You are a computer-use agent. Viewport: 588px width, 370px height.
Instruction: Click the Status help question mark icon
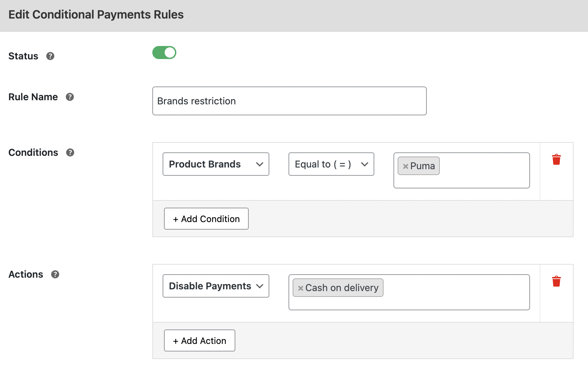[50, 56]
